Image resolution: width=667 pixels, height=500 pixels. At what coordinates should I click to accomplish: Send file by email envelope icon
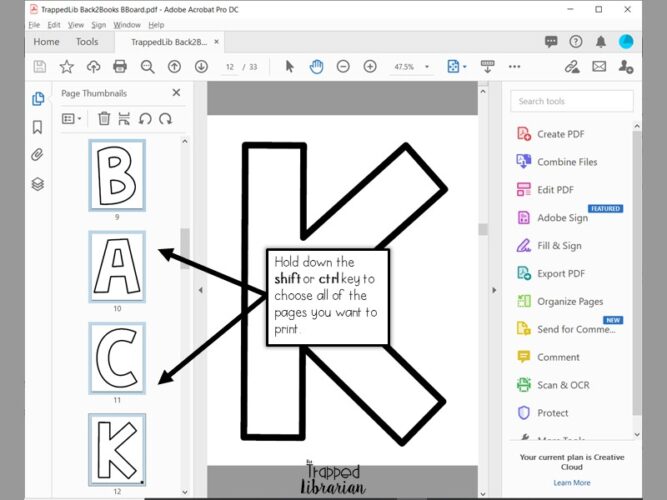click(x=599, y=67)
